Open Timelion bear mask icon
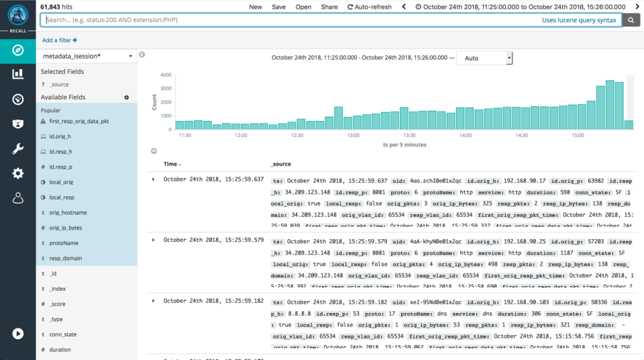The image size is (644, 360). (17, 124)
